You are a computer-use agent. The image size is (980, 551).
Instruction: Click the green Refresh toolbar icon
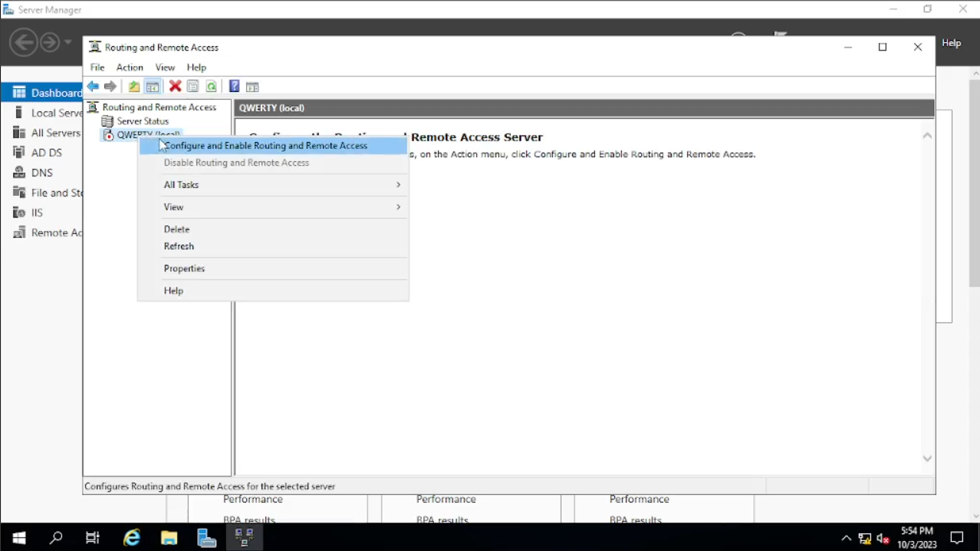[x=212, y=87]
